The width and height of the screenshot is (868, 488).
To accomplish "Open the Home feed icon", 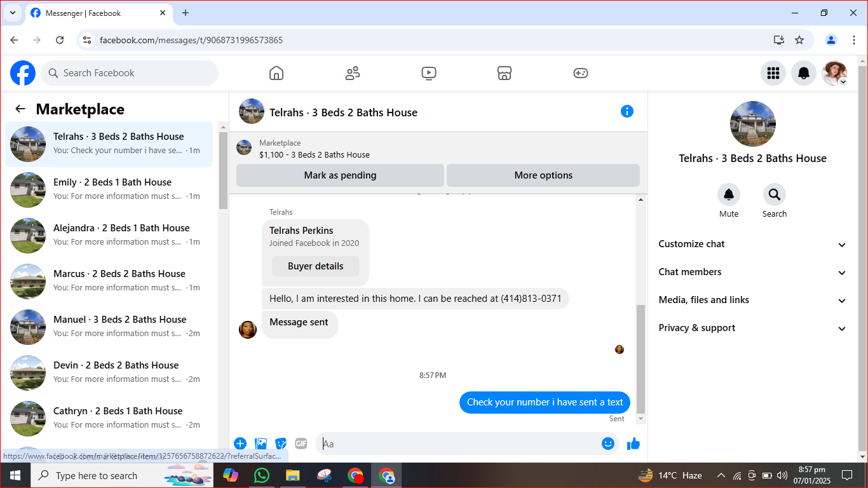I will [x=276, y=73].
